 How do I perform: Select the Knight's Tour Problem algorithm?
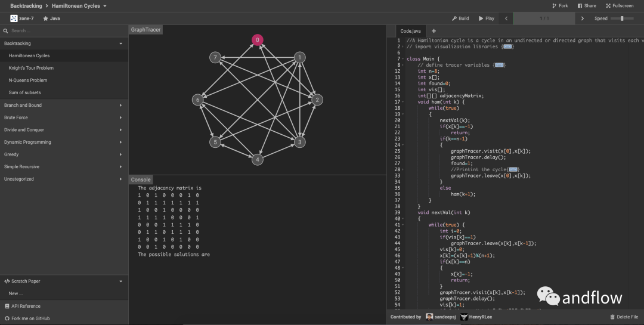tap(31, 68)
